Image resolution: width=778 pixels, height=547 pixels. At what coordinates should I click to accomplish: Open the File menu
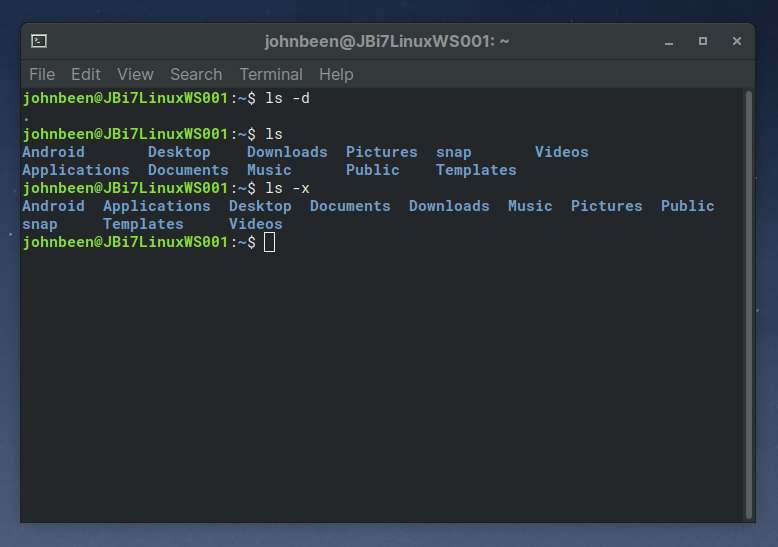[42, 74]
